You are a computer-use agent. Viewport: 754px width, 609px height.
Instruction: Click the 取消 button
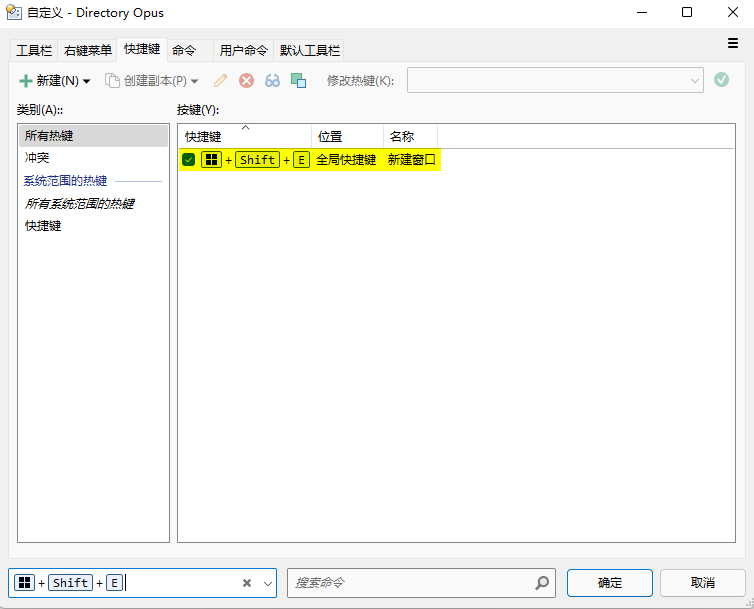[x=703, y=583]
